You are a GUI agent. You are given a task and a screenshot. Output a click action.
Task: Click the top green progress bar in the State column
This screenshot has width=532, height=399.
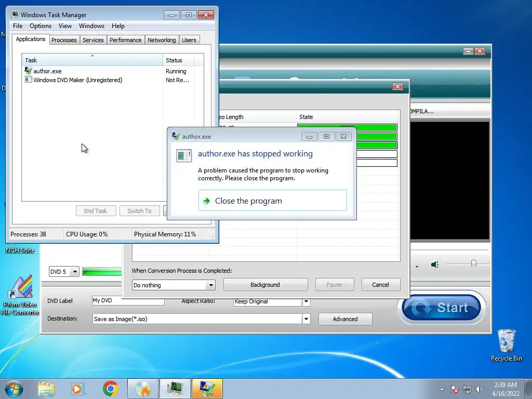[x=347, y=128]
